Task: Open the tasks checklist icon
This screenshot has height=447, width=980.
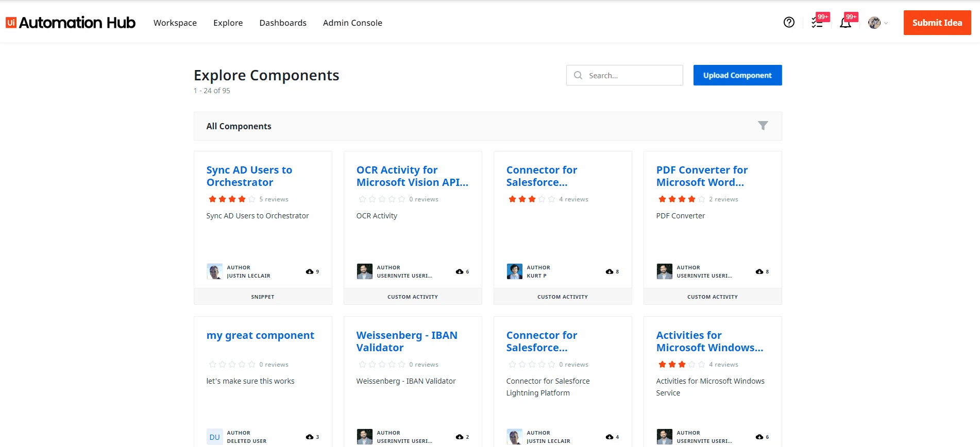Action: pyautogui.click(x=817, y=22)
